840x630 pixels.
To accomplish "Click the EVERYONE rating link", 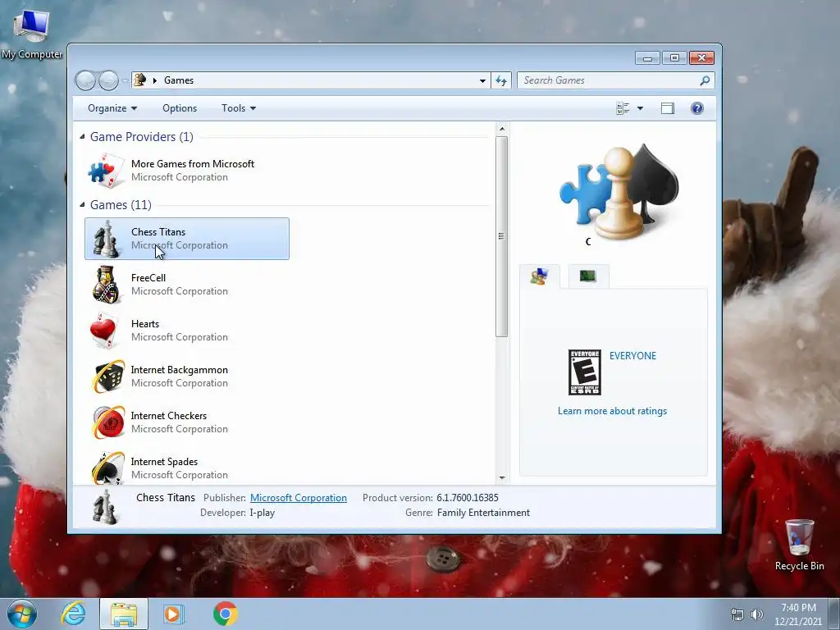I will pyautogui.click(x=632, y=356).
